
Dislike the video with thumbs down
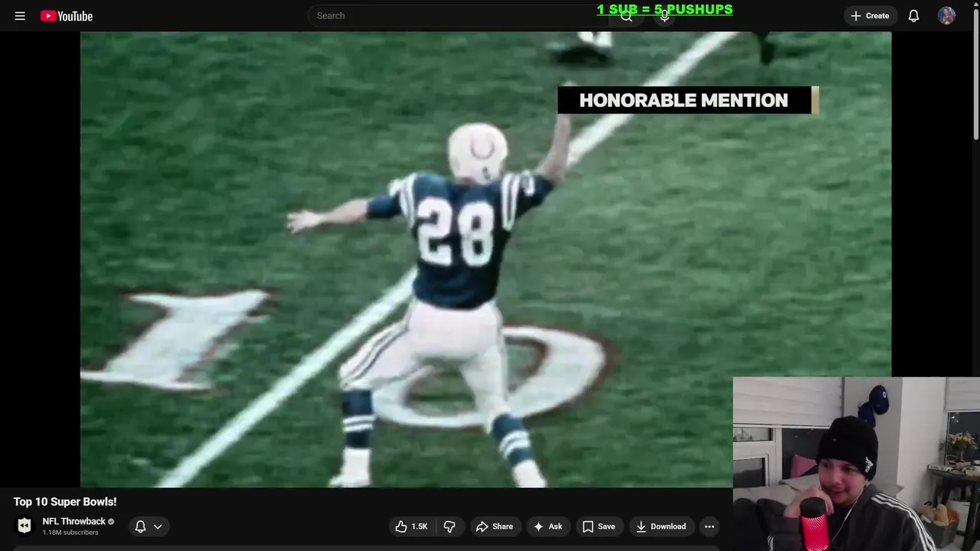pos(449,527)
